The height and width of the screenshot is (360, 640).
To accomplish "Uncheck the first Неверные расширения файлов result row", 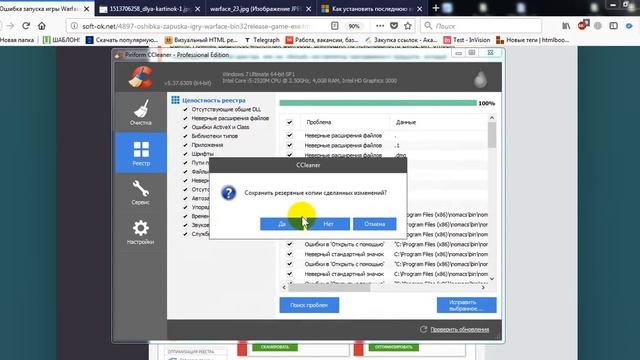I will [x=289, y=135].
